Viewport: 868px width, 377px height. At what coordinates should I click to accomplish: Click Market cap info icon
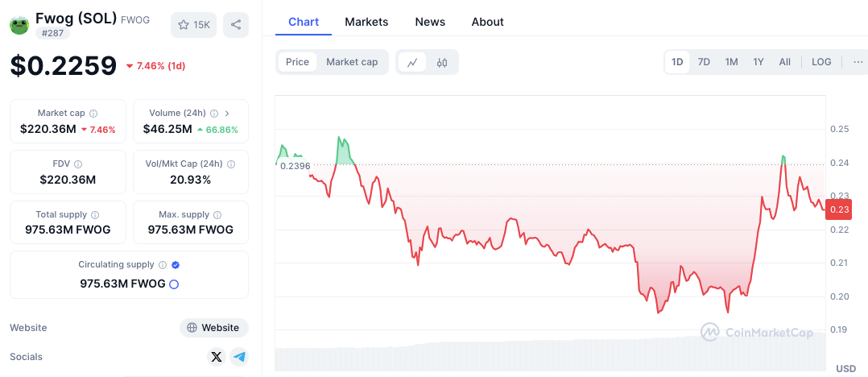pos(93,114)
